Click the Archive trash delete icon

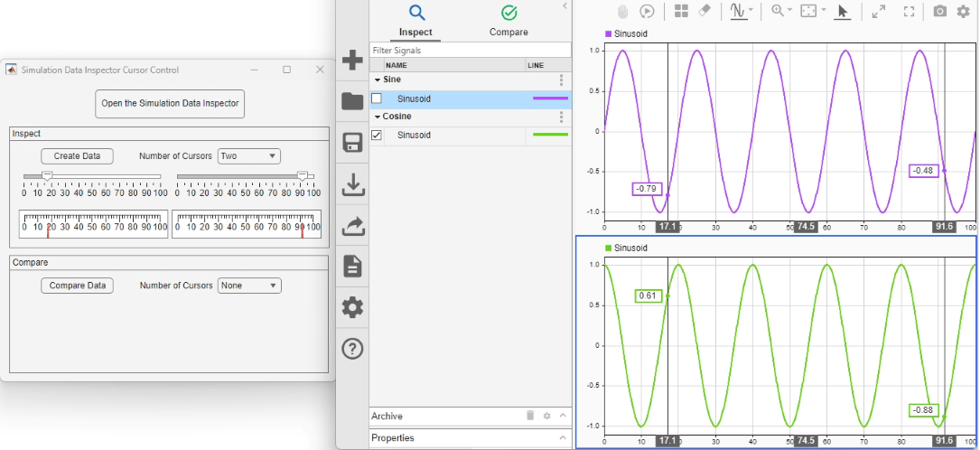[x=530, y=416]
